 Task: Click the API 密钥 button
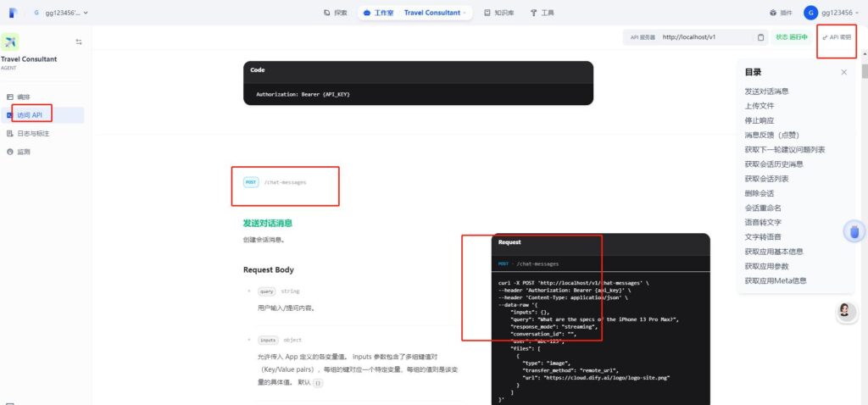click(x=837, y=37)
